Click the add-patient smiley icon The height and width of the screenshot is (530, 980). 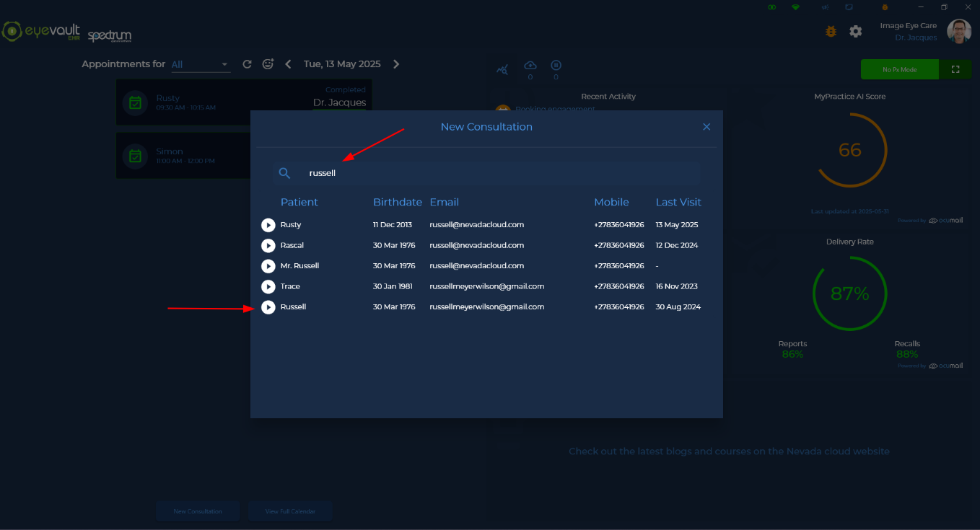point(268,64)
